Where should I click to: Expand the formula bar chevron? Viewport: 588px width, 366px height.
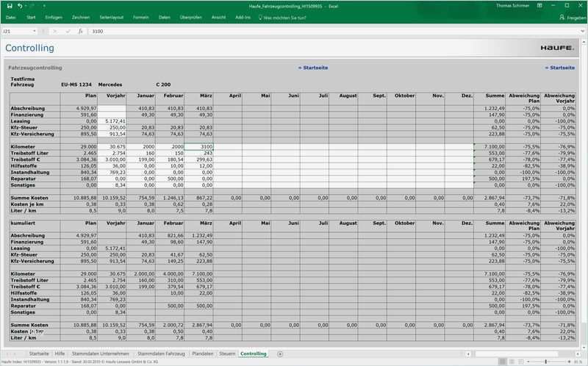point(582,31)
